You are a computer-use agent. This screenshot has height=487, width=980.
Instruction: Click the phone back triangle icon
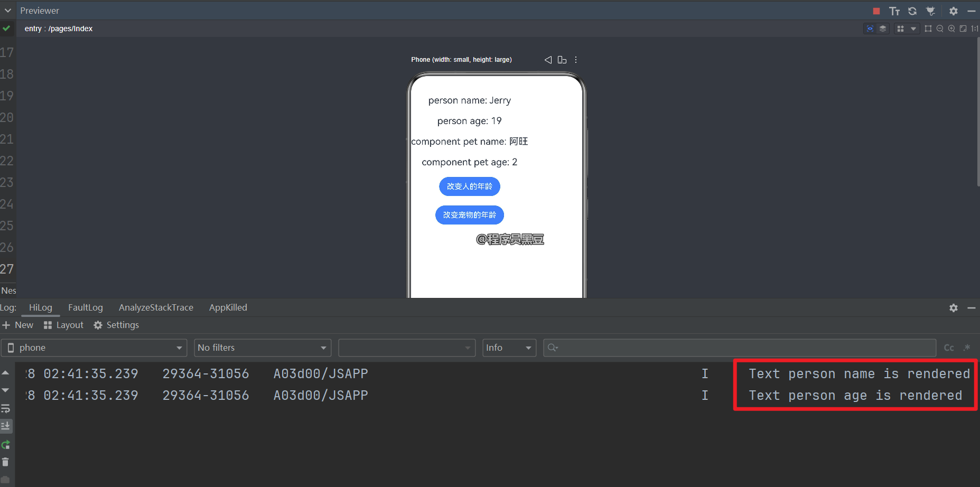548,60
